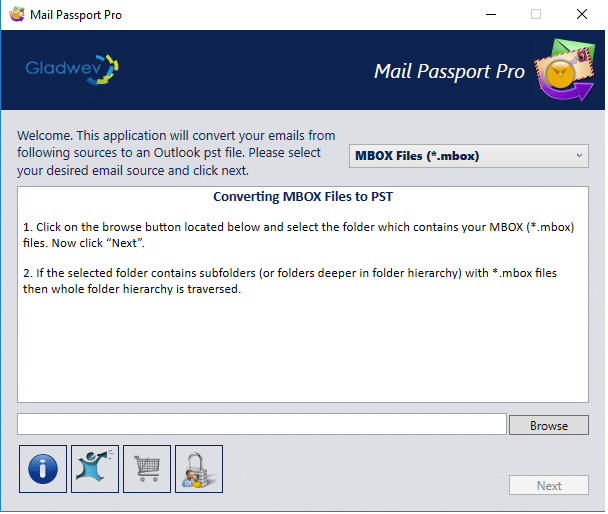Click the Next button

(549, 487)
